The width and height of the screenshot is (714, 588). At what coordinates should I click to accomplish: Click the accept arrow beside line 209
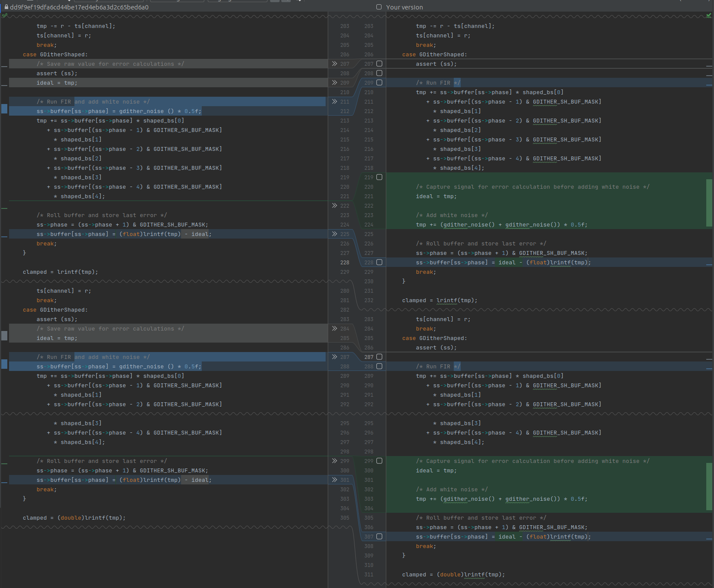tap(335, 83)
